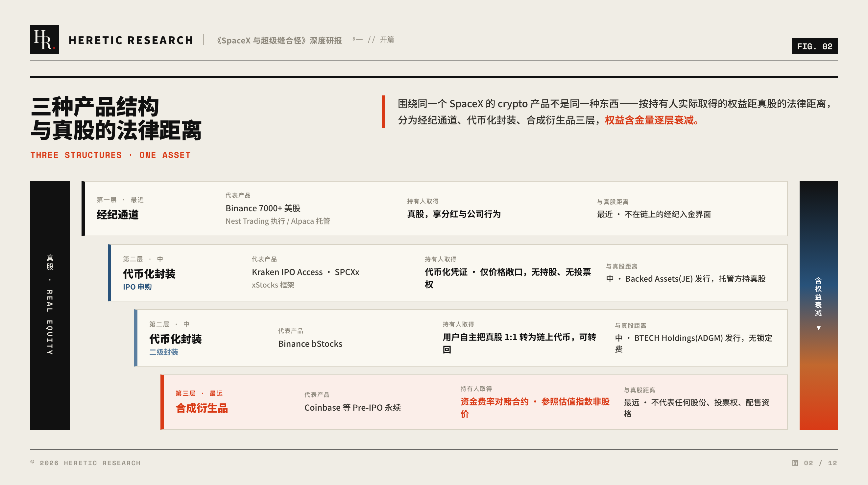This screenshot has width=868, height=485.
Task: Click '真股，享分红与公司行为' text
Action: click(x=453, y=214)
